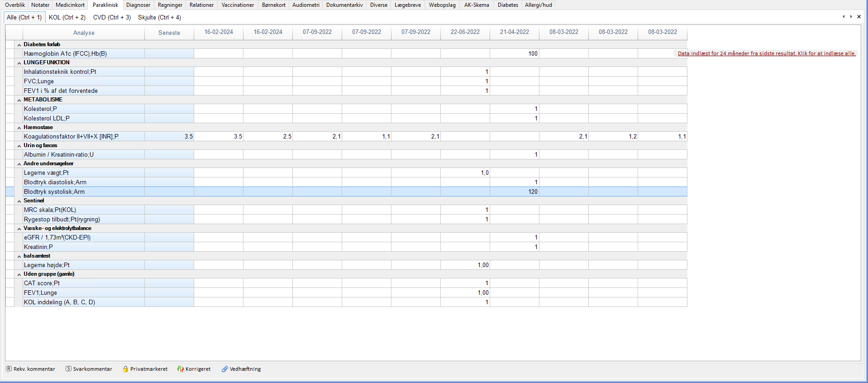Click the 22-06-2022 column header
The width and height of the screenshot is (868, 383).
pyautogui.click(x=465, y=32)
